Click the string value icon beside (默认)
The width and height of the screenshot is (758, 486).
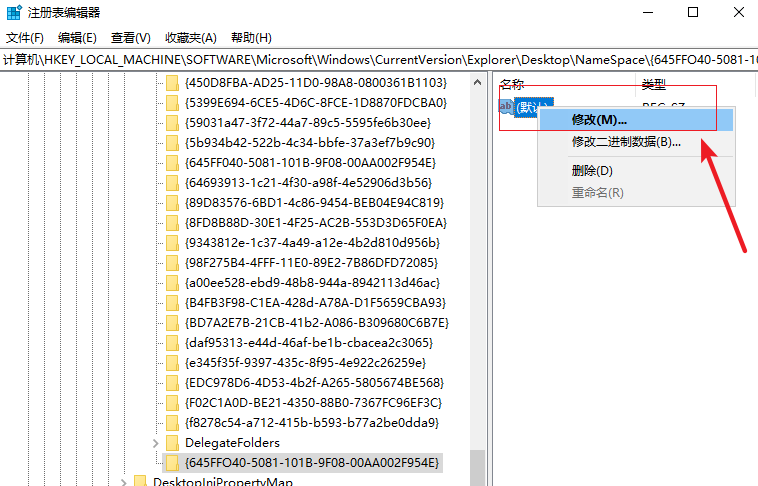tap(506, 107)
